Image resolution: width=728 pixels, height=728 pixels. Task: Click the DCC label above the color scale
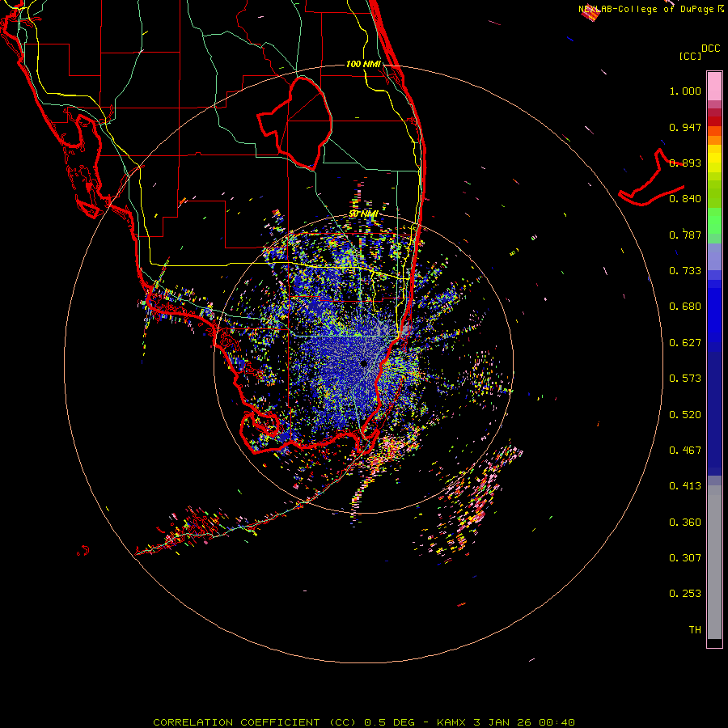click(x=710, y=49)
